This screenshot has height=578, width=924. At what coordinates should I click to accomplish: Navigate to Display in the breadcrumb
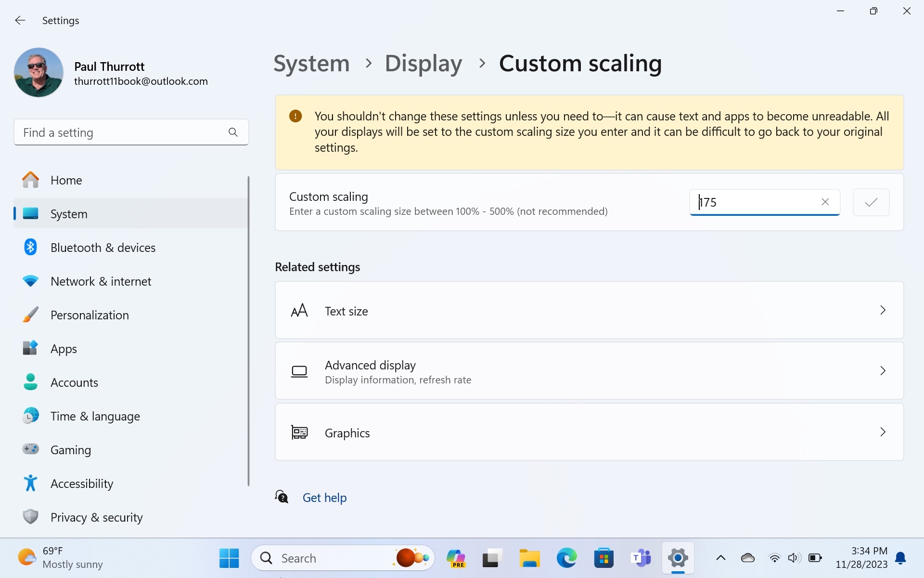(423, 63)
